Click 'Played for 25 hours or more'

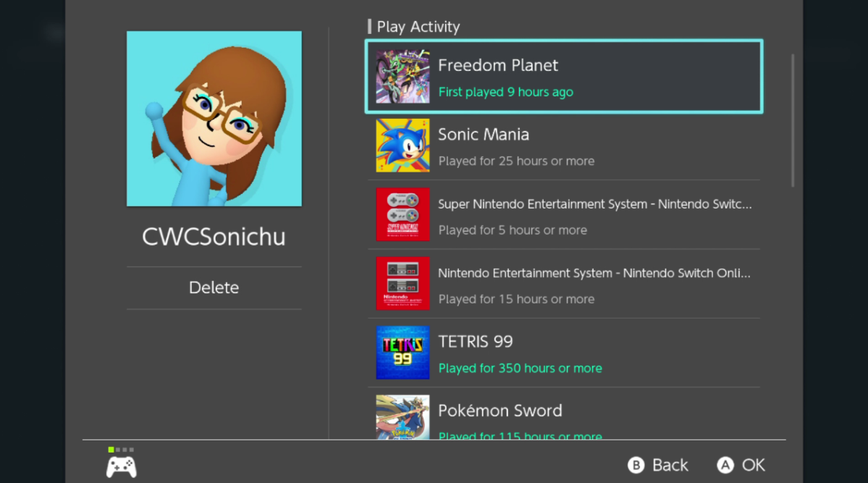[516, 161]
